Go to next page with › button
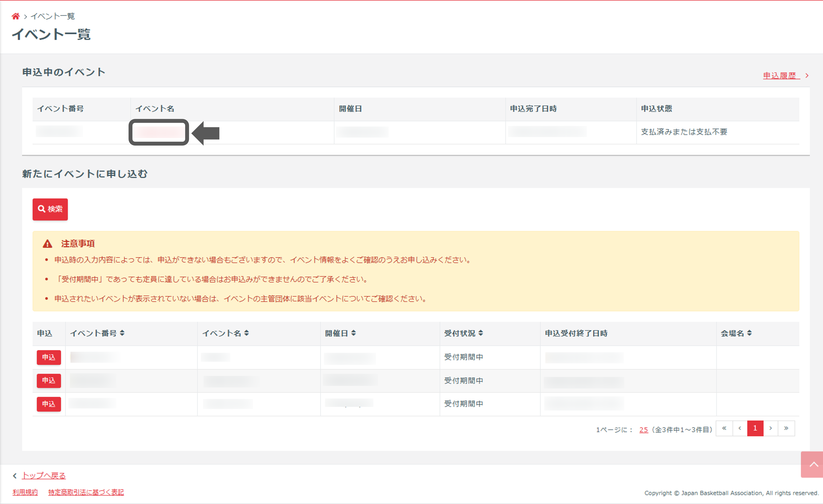This screenshot has height=504, width=823. tap(771, 428)
